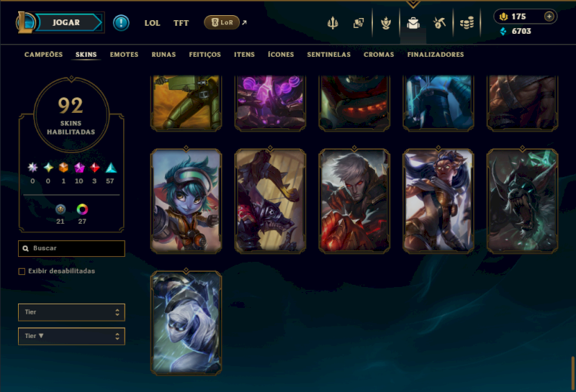576x392 pixels.
Task: Click the Buscar search field
Action: 71,248
